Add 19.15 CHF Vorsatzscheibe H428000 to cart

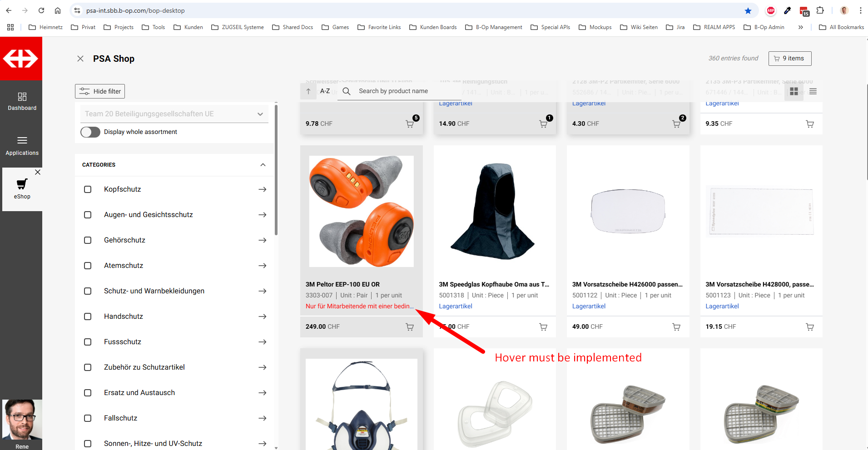809,327
